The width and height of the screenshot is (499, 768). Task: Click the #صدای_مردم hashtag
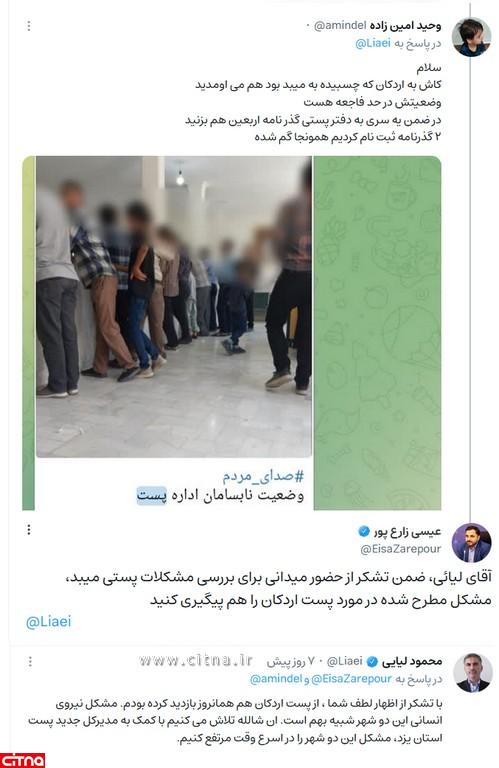[263, 476]
